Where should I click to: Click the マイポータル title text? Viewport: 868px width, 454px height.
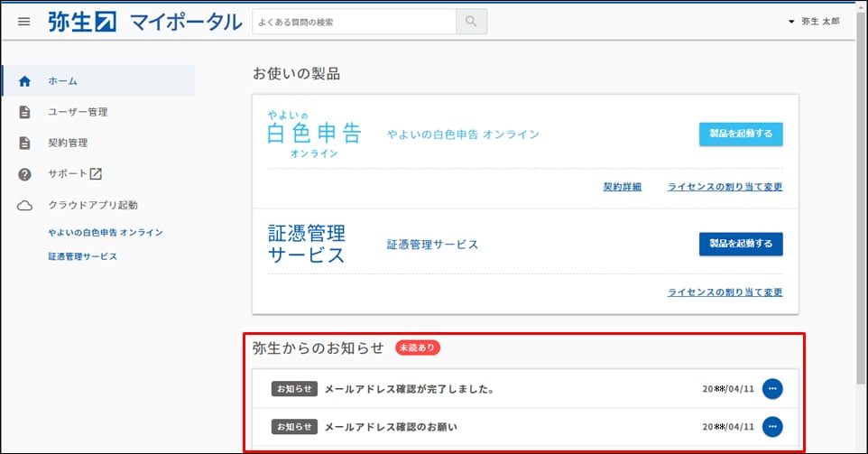pos(186,23)
